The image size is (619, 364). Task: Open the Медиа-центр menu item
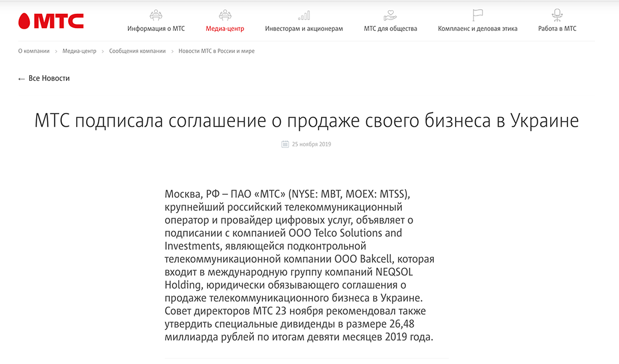pyautogui.click(x=225, y=29)
